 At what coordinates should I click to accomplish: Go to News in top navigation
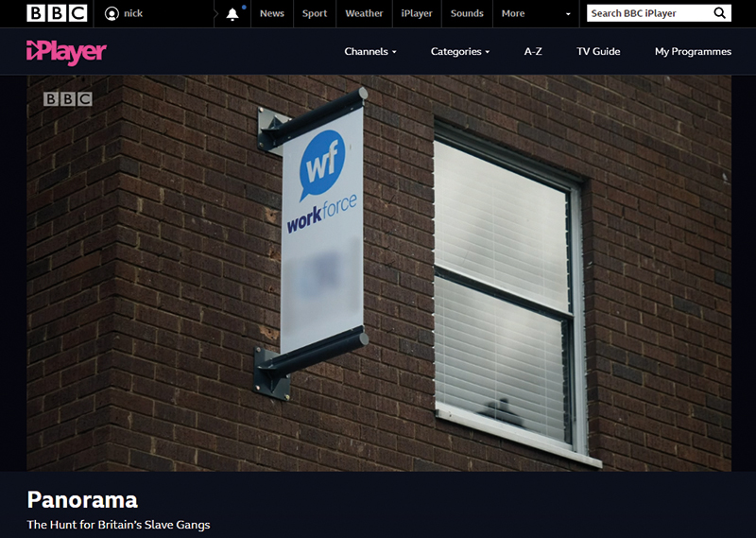coord(272,13)
